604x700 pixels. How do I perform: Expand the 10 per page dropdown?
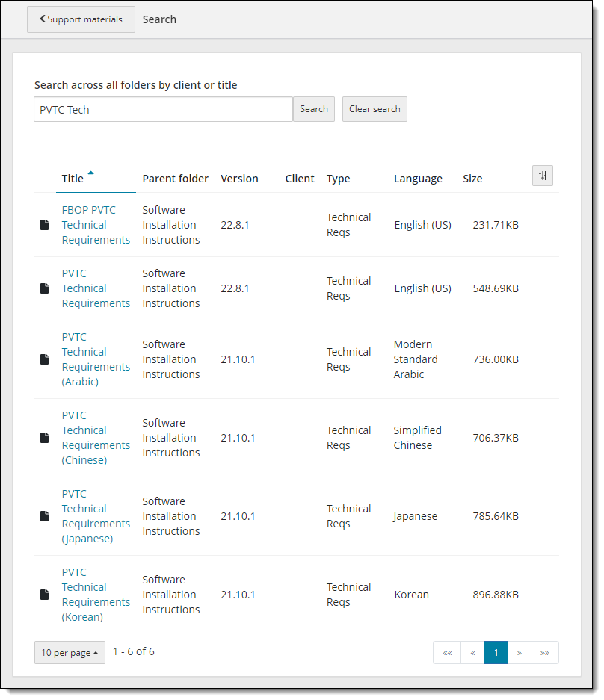pyautogui.click(x=70, y=652)
